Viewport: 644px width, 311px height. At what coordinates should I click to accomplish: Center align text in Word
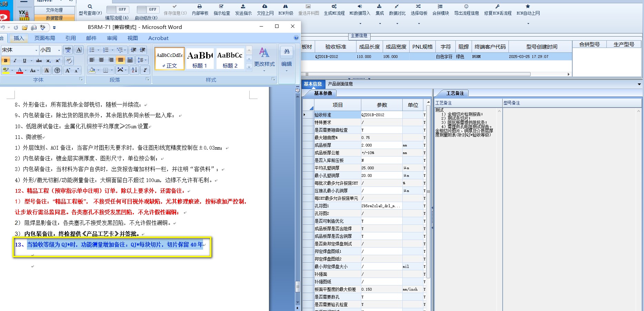(x=101, y=60)
